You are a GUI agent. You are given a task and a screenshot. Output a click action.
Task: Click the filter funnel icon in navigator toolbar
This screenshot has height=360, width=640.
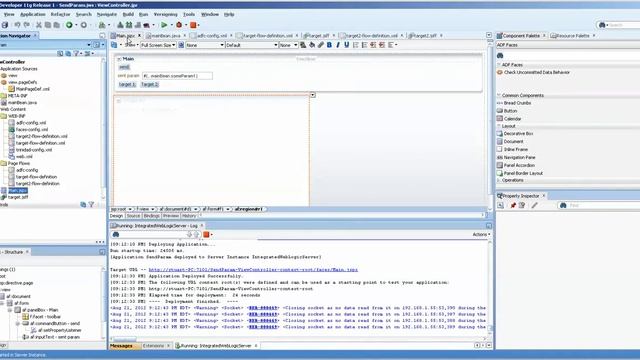point(76,53)
